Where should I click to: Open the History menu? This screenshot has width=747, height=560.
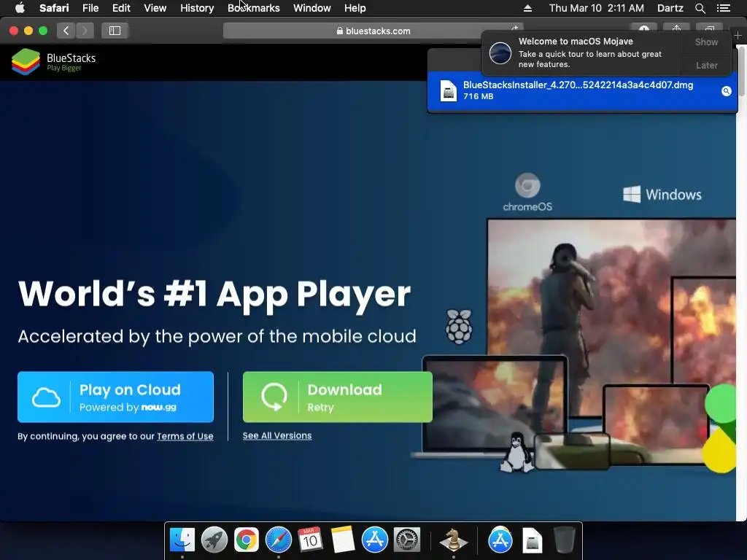197,7
